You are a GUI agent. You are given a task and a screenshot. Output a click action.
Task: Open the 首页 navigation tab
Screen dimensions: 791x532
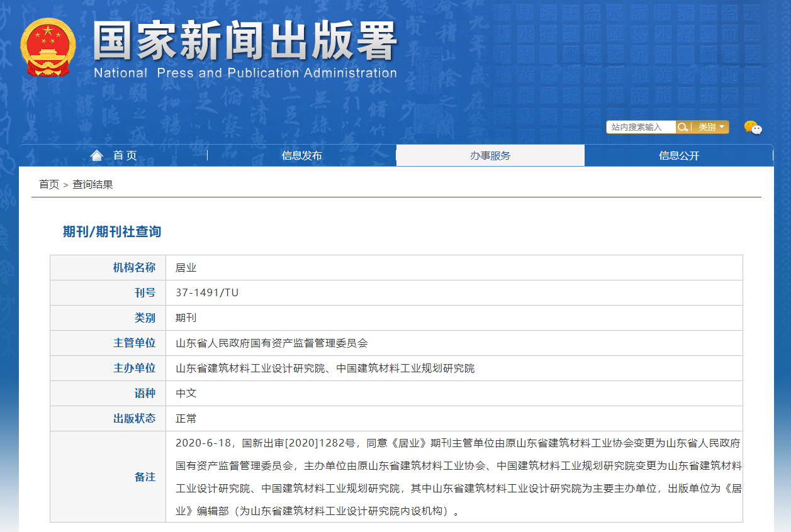click(x=125, y=156)
